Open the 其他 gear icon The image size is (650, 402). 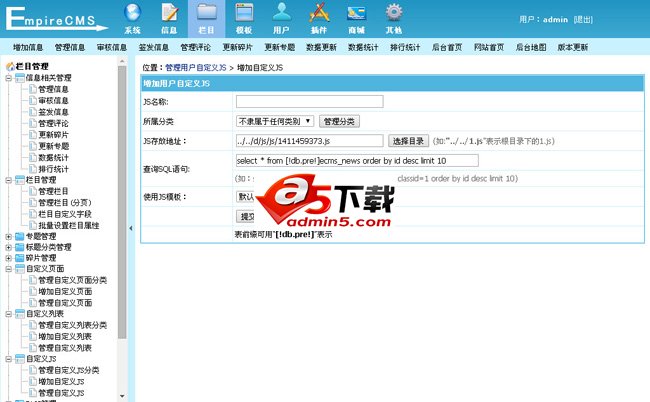click(394, 12)
